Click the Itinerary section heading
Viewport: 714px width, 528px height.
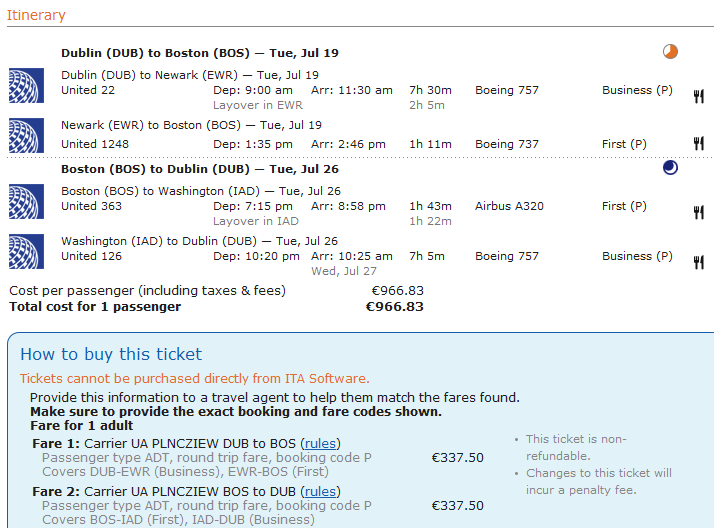36,15
